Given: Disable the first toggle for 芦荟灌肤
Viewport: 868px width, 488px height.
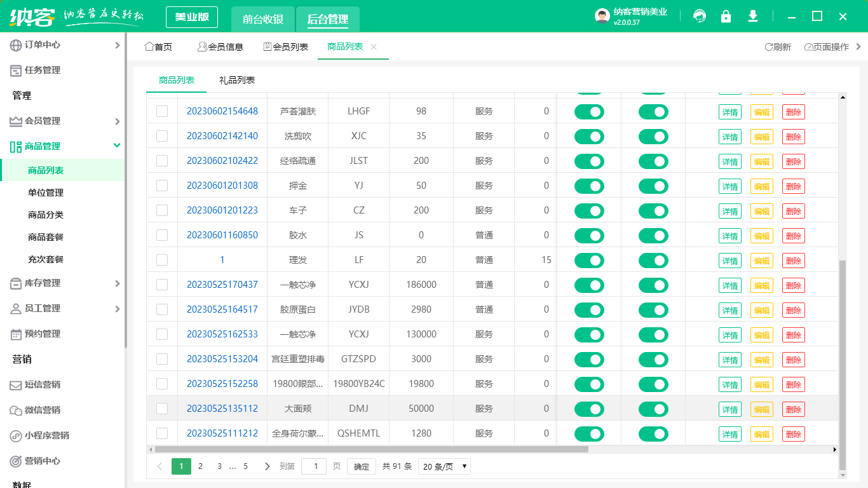Looking at the screenshot, I should click(x=589, y=111).
